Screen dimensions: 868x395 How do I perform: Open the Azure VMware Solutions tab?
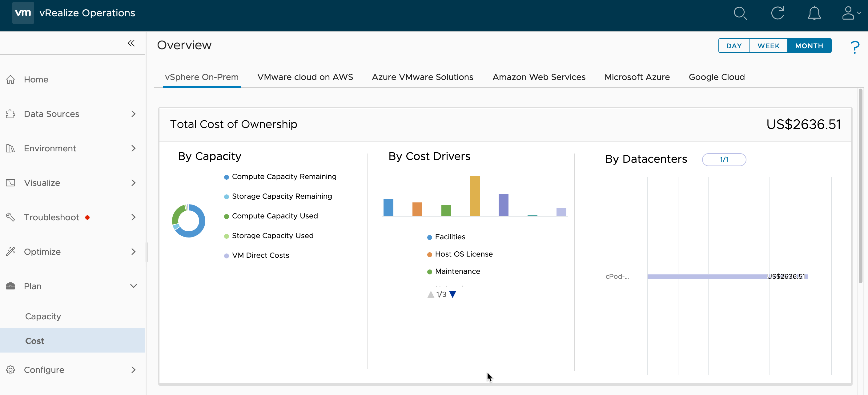pos(422,77)
